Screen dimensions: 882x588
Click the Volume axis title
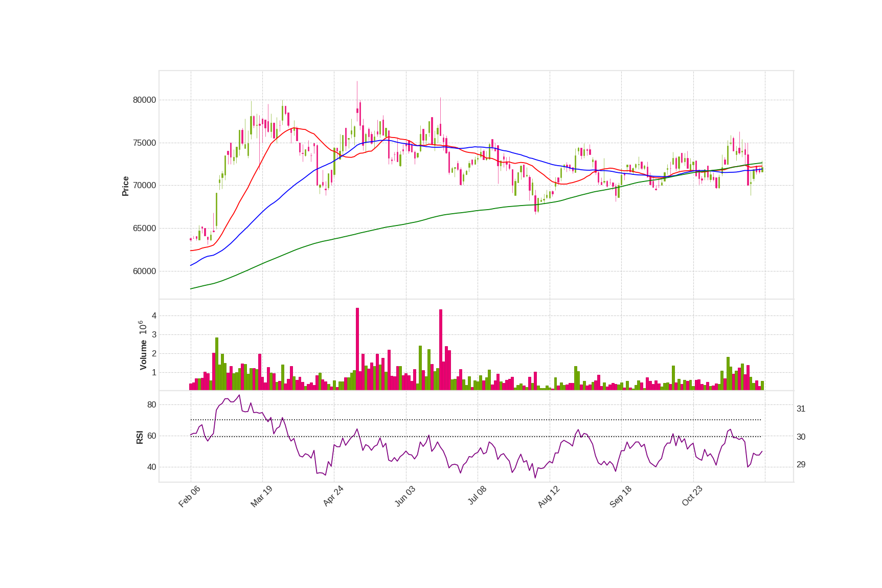(143, 345)
